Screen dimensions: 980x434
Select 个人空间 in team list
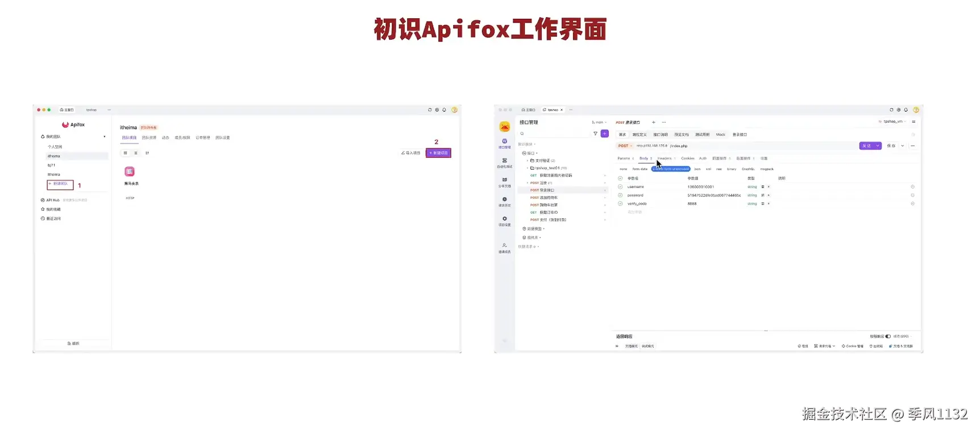(55, 147)
